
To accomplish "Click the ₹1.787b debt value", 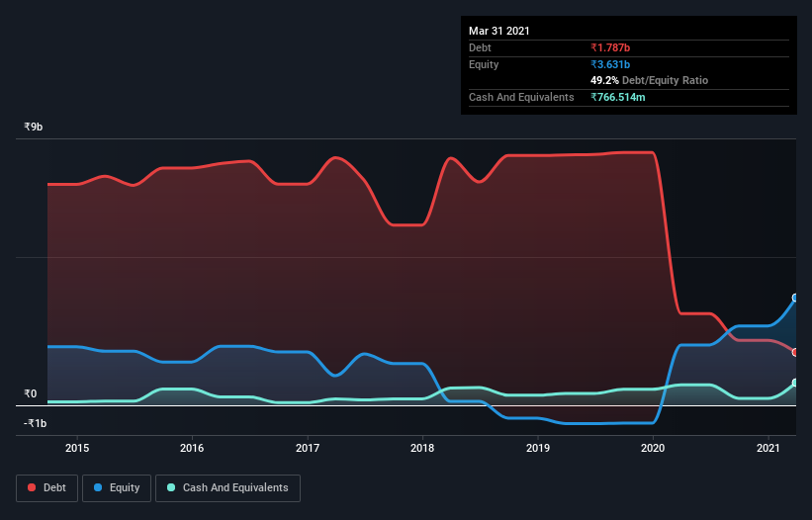I will pyautogui.click(x=610, y=47).
